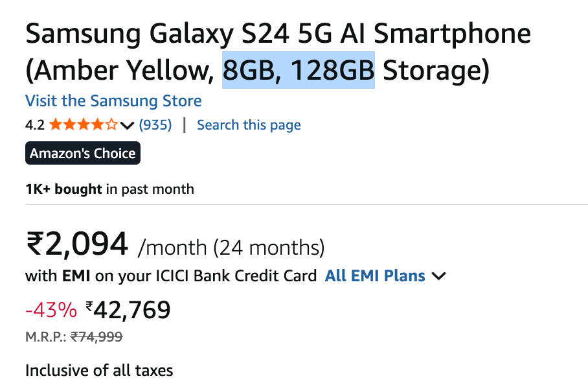Viewport: 588px width, 385px height.
Task: Expand the chevron next to All EMI Plans
Action: [x=438, y=276]
